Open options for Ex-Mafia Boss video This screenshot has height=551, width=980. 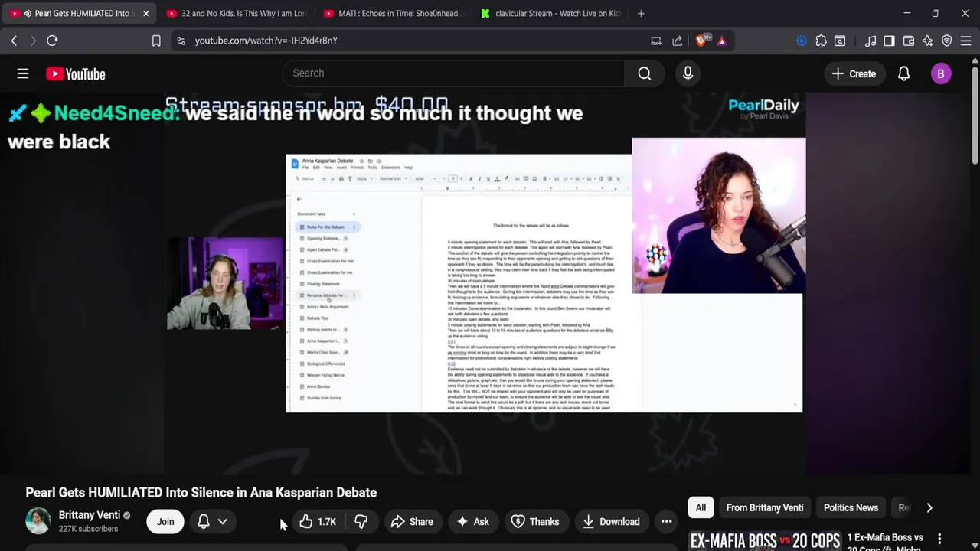[x=939, y=539]
